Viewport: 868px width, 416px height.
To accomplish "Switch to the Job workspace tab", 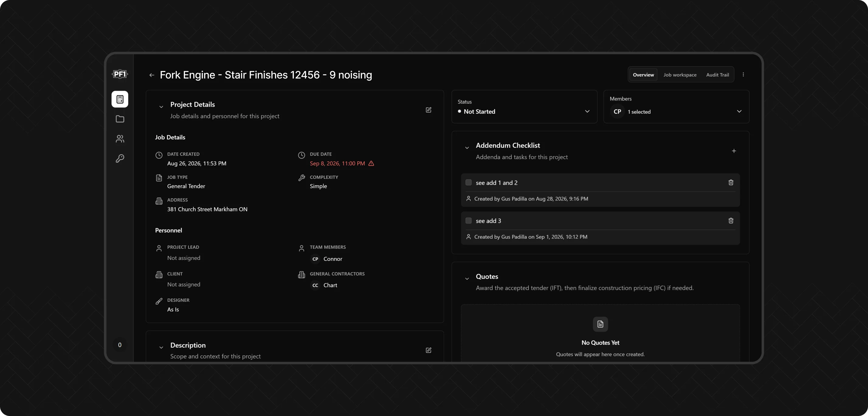I will click(680, 75).
